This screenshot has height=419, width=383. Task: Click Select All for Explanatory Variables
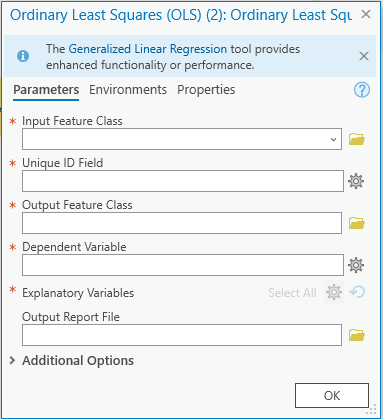[292, 293]
